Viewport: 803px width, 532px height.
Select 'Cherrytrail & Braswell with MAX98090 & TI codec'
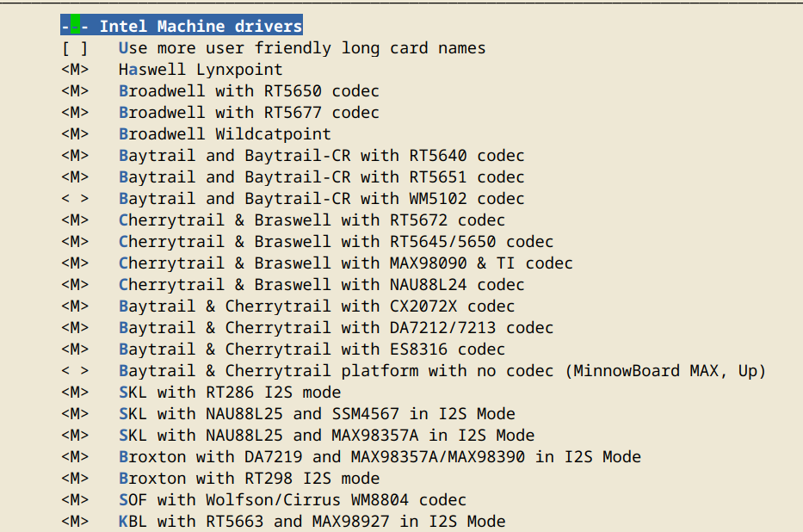point(346,263)
